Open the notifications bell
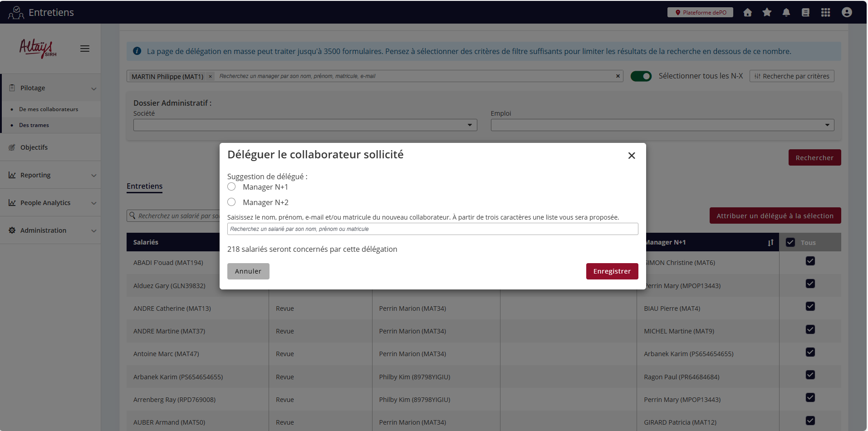 (x=786, y=13)
